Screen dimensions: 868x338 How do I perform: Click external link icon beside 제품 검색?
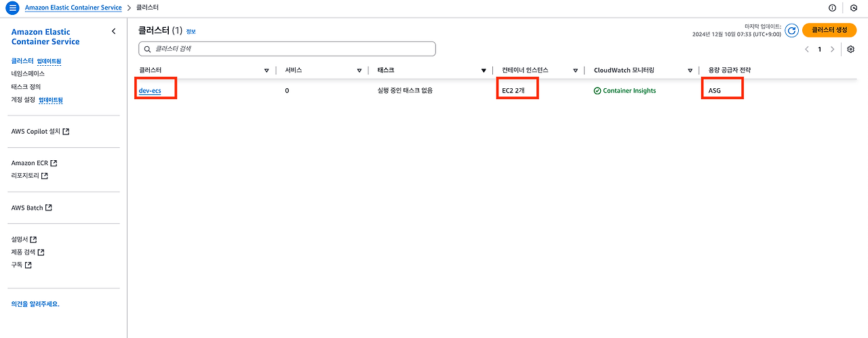pyautogui.click(x=41, y=252)
